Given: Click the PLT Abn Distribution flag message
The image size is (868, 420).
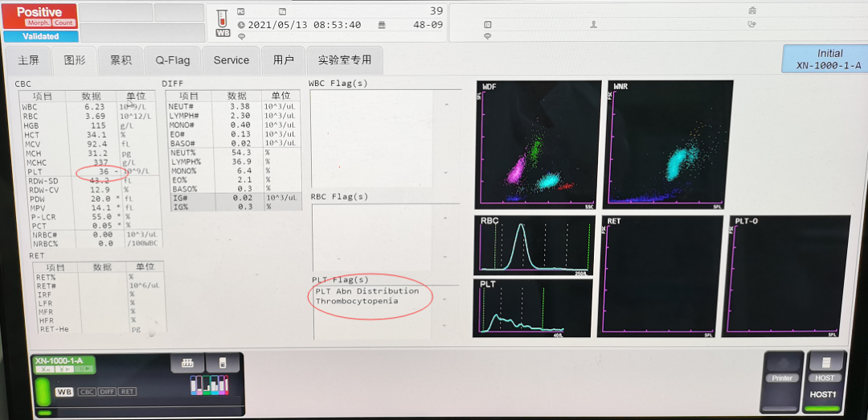Looking at the screenshot, I should click(x=367, y=290).
